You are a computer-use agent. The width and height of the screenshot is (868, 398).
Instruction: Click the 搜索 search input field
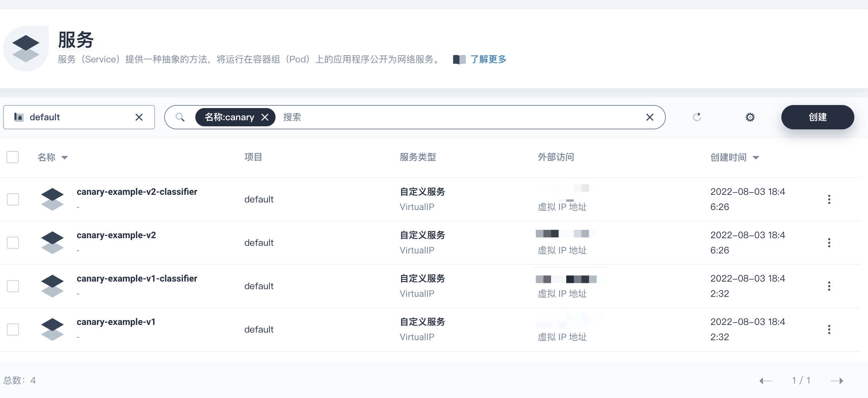[x=460, y=117]
